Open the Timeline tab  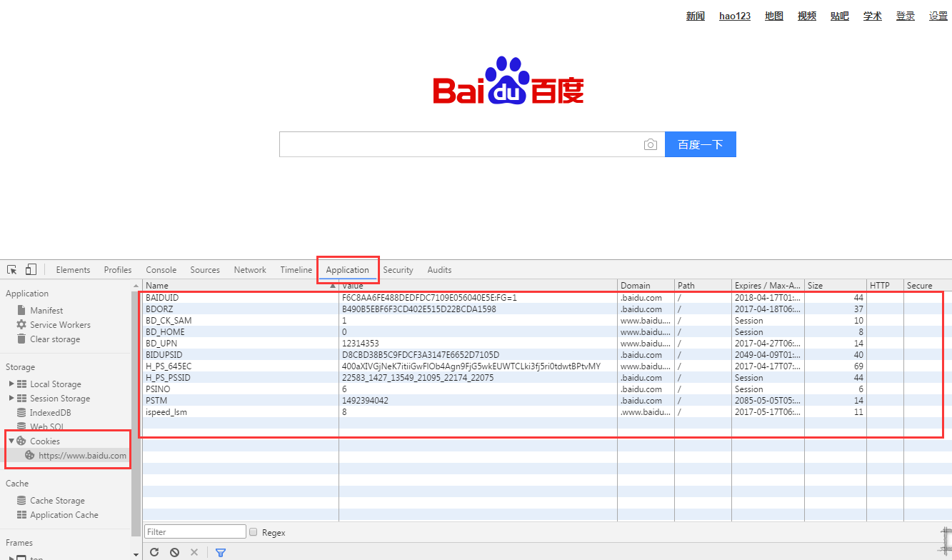[x=296, y=269]
